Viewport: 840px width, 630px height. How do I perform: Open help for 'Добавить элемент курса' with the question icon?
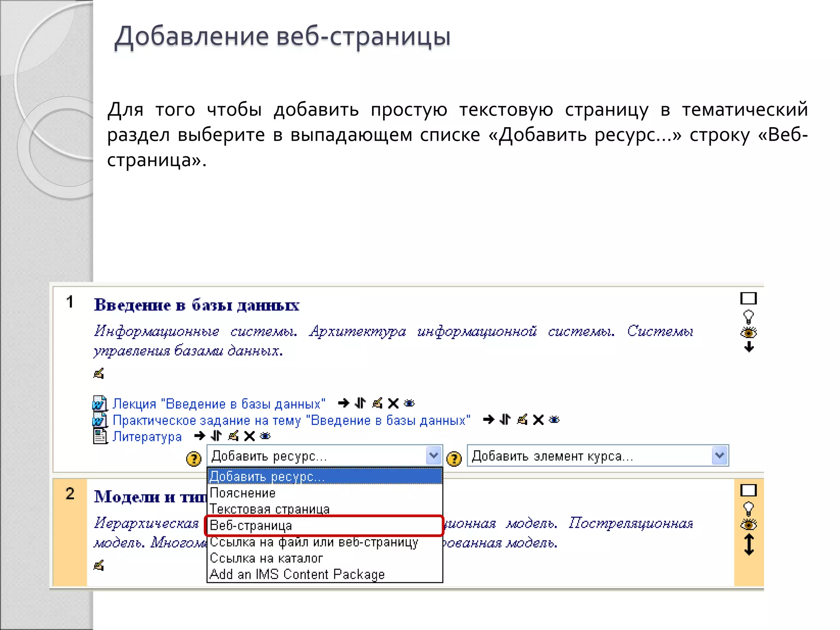tap(454, 459)
